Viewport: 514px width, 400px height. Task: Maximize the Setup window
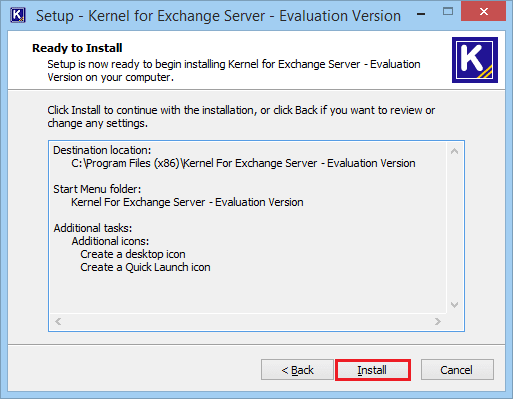[448, 12]
